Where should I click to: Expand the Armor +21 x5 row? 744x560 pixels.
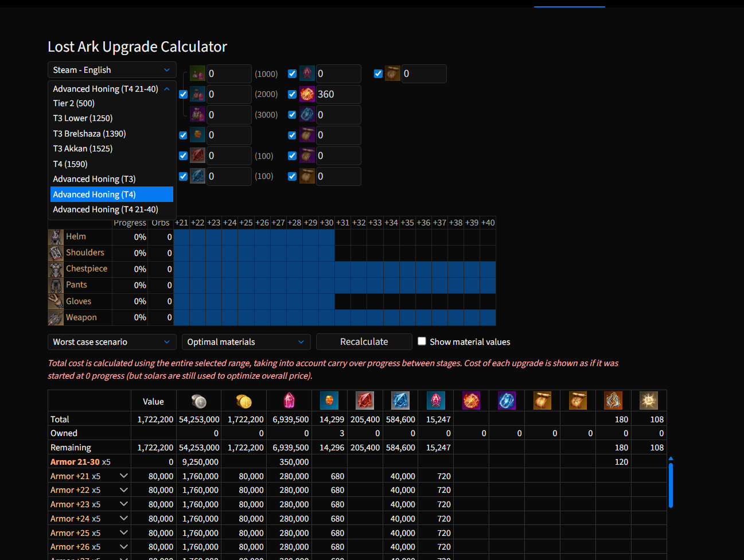(123, 476)
